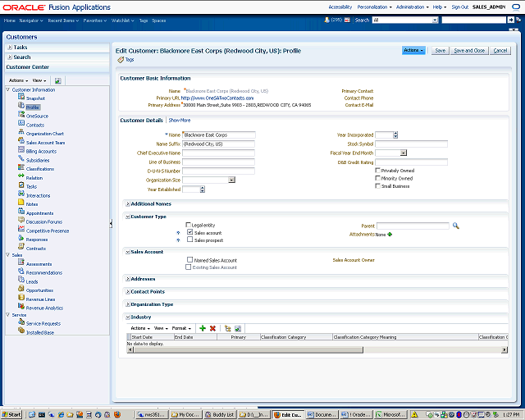Tick the Named Sales Account checkbox
The width and height of the screenshot is (525, 420).
tap(189, 259)
